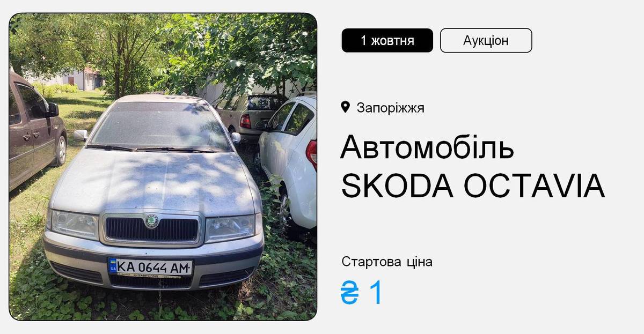Click the KA 0644 AM license plate
Screen dimensions: 644x334
(x=150, y=266)
